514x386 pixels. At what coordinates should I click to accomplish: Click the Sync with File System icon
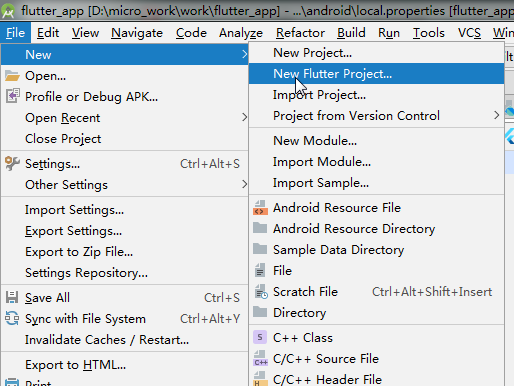[x=12, y=318]
